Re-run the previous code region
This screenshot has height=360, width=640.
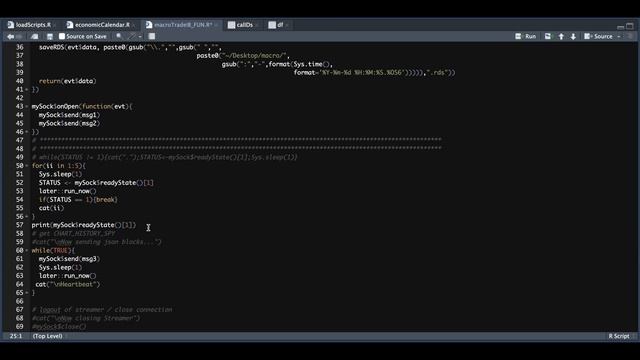point(548,37)
